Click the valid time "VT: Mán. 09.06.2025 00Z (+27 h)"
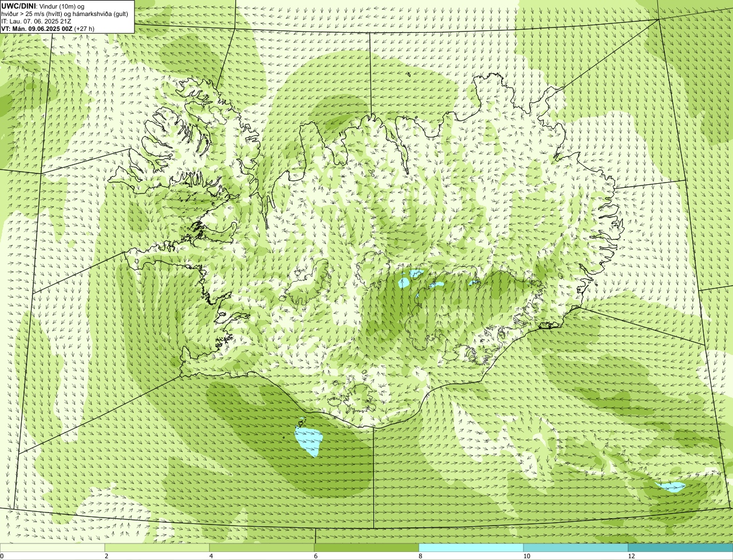 click(x=48, y=28)
